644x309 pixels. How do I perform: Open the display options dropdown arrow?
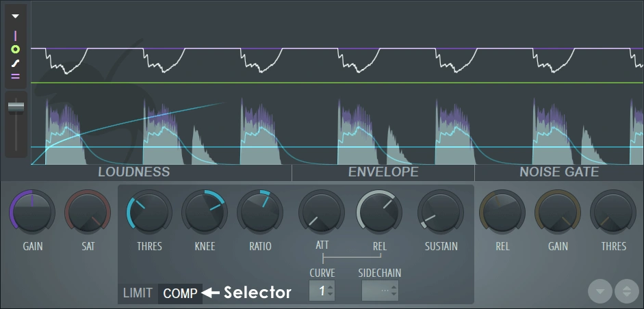click(x=15, y=16)
